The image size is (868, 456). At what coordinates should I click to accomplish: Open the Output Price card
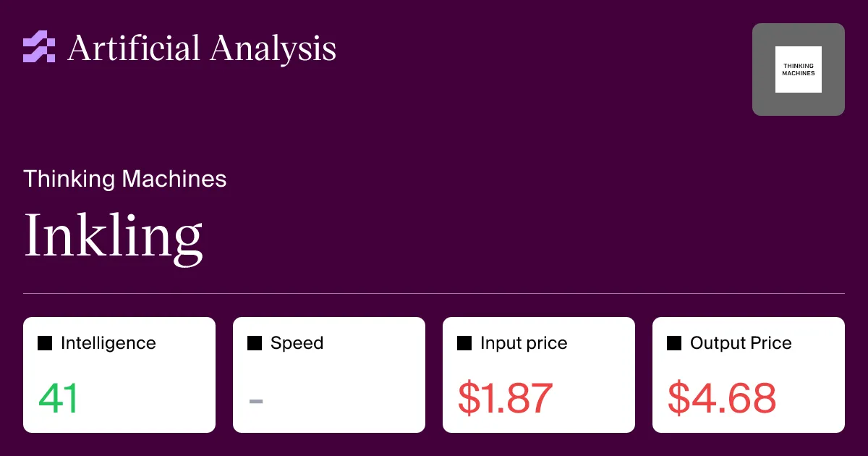[749, 375]
